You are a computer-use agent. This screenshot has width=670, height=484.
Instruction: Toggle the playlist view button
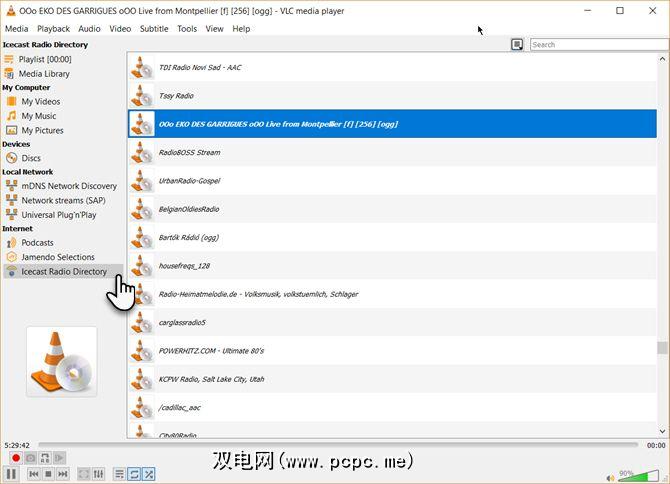coord(119,474)
